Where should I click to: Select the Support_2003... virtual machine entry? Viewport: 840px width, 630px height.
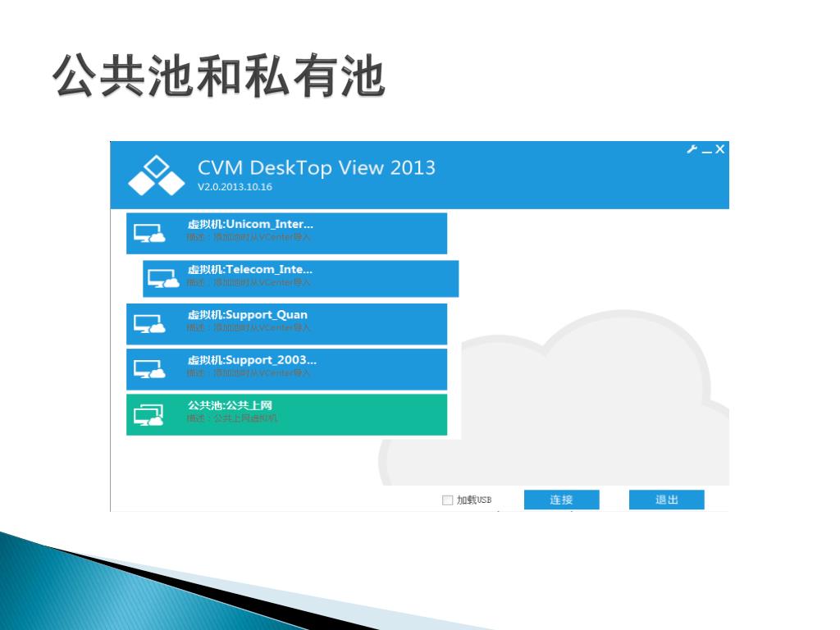point(286,369)
